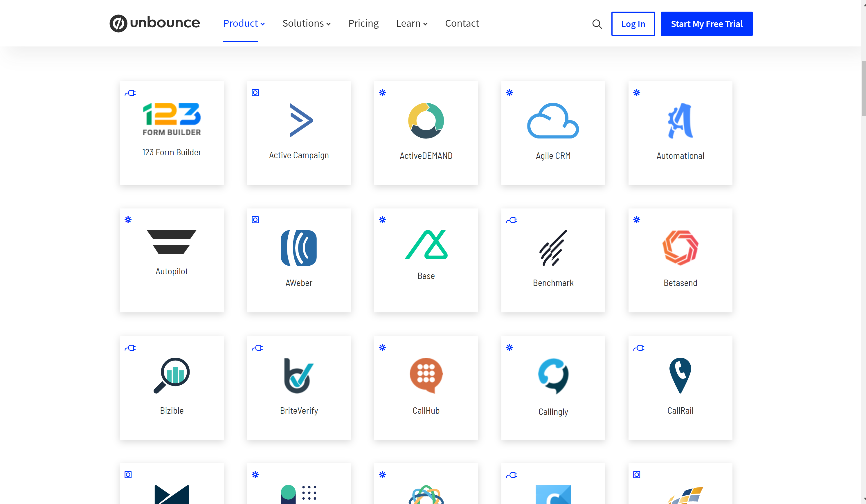The image size is (866, 504).
Task: Open the Contact page
Action: (x=462, y=23)
